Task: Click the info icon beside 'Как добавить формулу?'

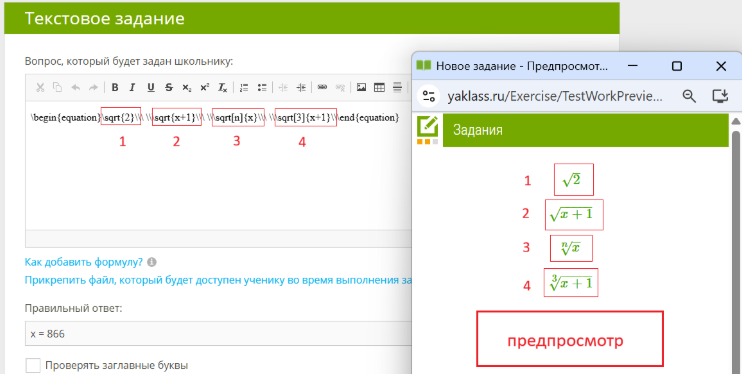Action: (x=151, y=262)
